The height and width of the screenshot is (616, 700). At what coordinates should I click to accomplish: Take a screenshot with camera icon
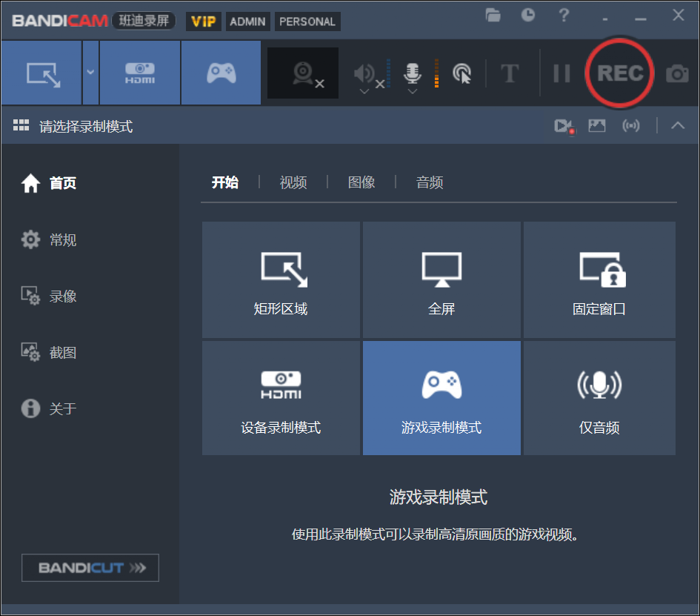click(x=677, y=73)
